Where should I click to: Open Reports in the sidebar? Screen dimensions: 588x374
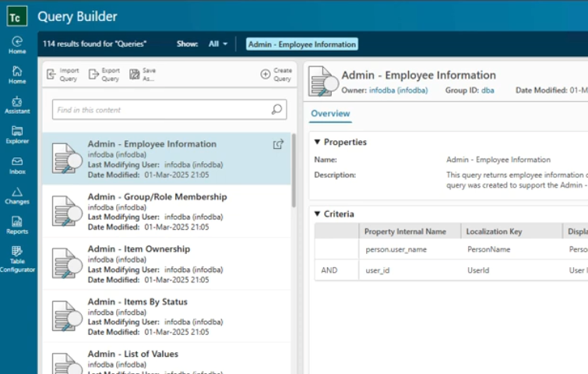click(x=17, y=225)
